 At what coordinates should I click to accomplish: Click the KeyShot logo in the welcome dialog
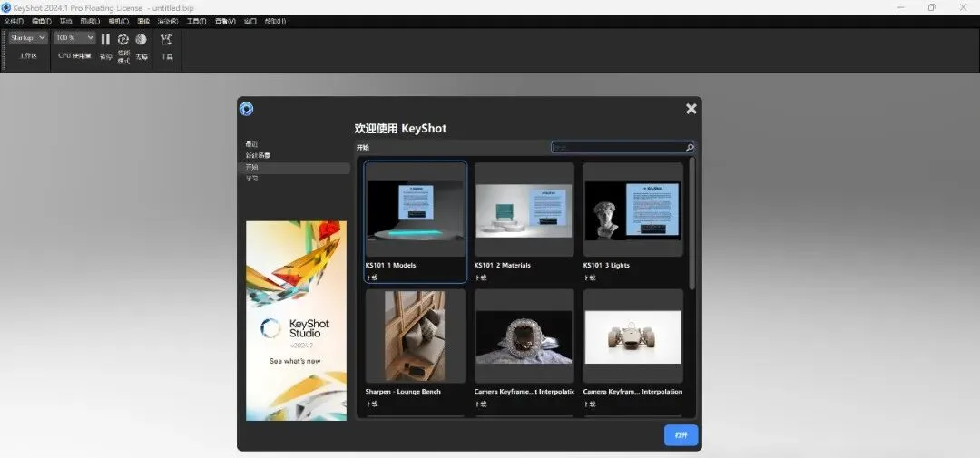click(246, 110)
